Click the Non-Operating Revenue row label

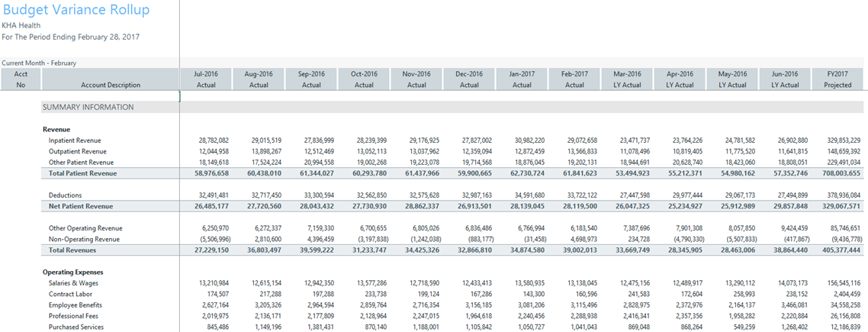click(85, 239)
